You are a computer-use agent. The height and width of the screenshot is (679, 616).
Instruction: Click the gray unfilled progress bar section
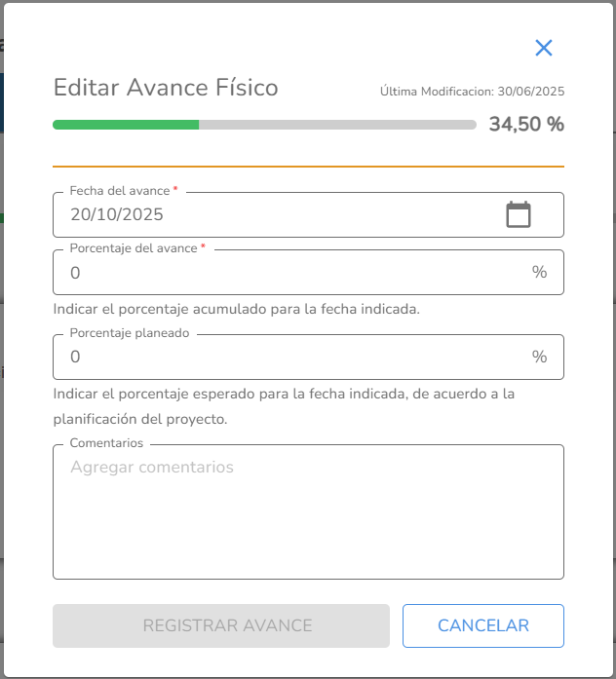pos(337,125)
